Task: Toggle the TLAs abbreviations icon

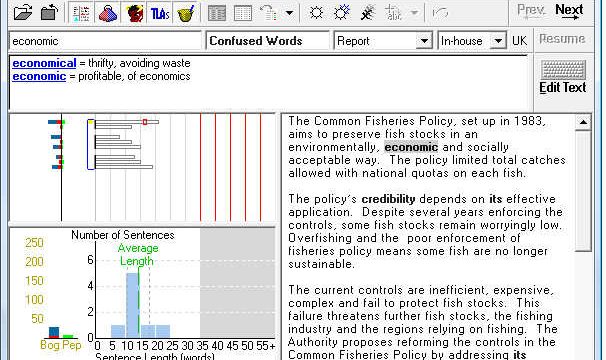Action: pyautogui.click(x=160, y=13)
